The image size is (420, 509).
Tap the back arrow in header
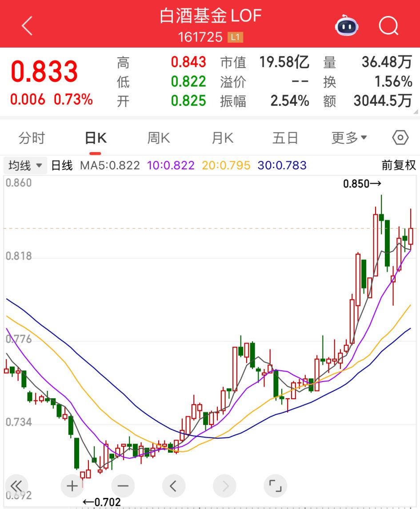(27, 26)
